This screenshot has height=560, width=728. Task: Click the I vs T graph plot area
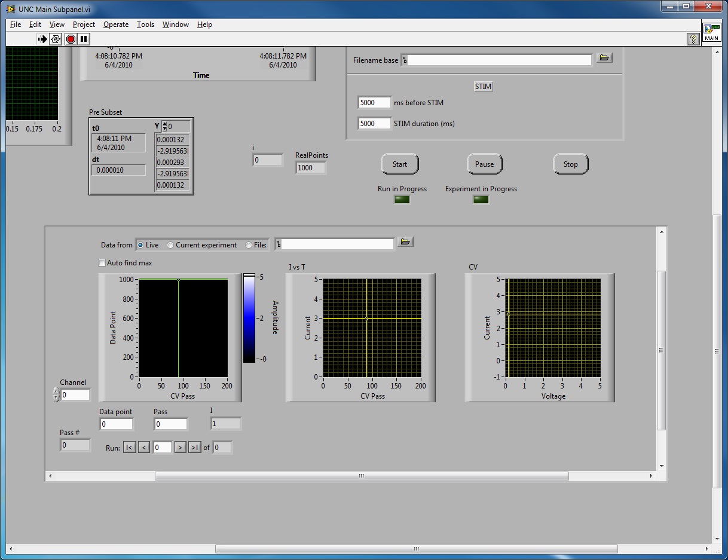tap(372, 328)
